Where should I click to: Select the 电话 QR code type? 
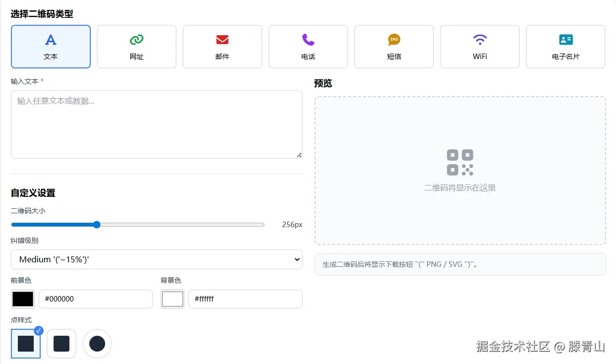coord(308,46)
